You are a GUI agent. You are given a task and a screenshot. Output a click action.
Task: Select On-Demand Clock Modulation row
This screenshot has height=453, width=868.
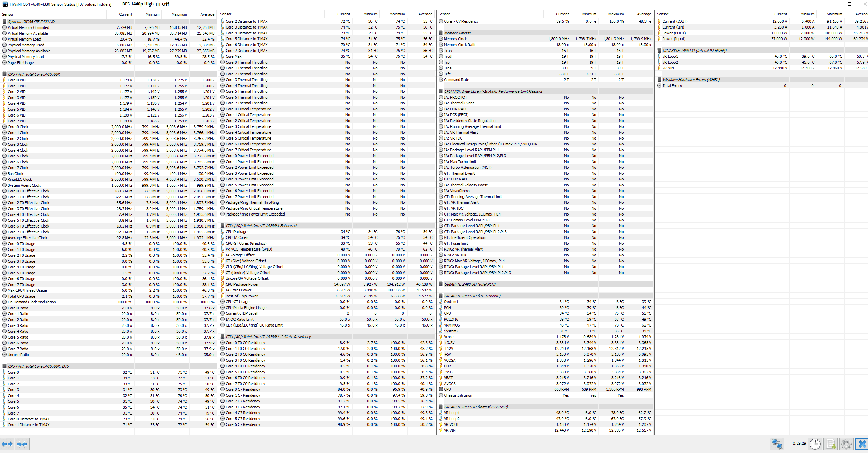108,302
